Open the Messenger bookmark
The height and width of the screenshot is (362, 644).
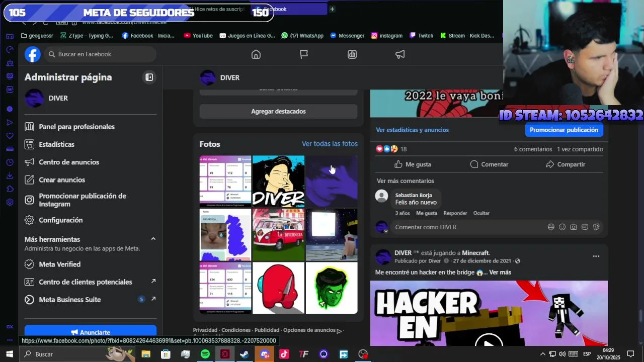coord(347,36)
